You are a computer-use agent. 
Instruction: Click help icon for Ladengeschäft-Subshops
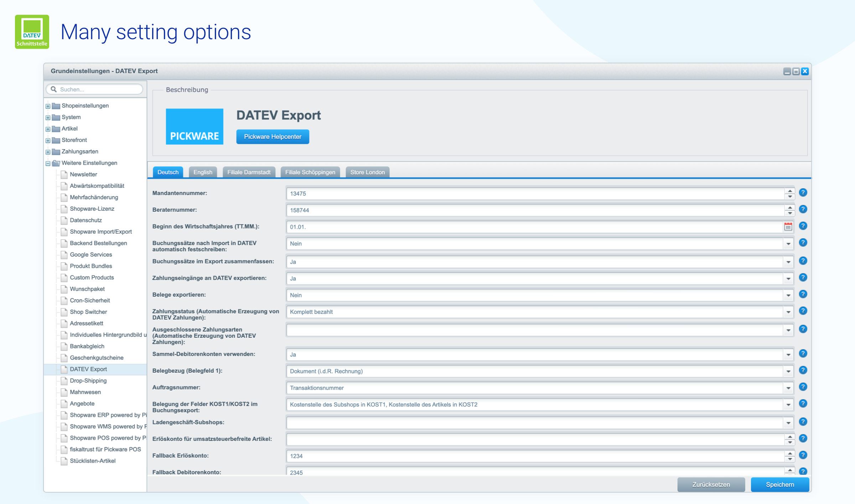click(x=803, y=422)
